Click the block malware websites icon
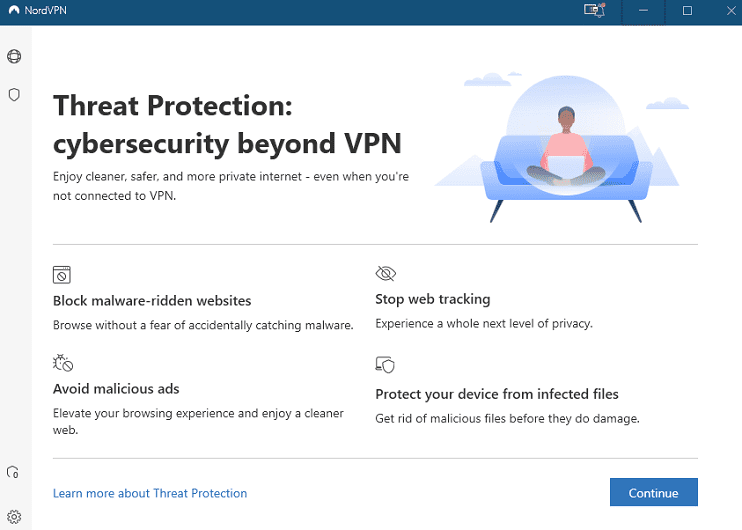The image size is (742, 530). 62,274
